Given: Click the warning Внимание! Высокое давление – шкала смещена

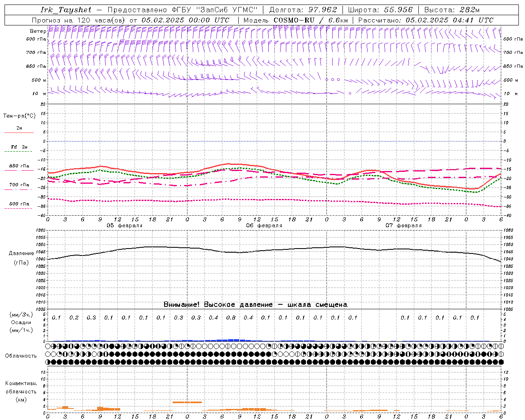Looking at the screenshot, I should click(x=256, y=304).
